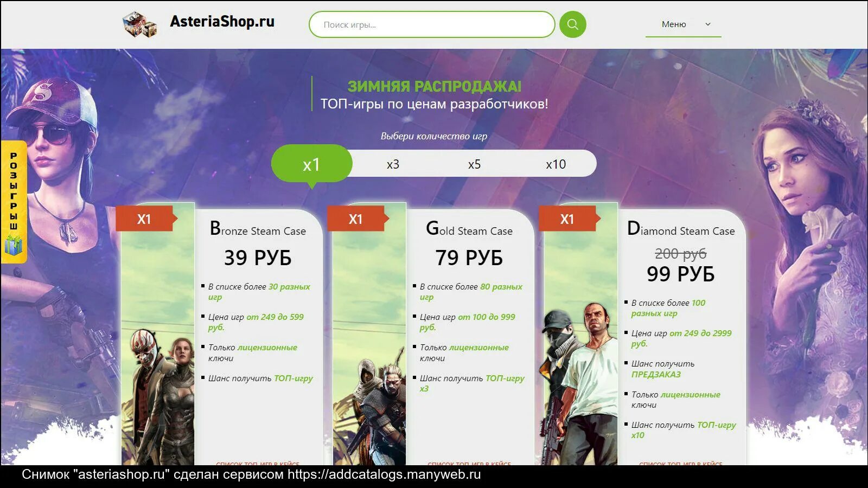Viewport: 868px width, 488px height.
Task: Click 'Цена игр от 249 до 2999 руб.'
Action: (681, 338)
